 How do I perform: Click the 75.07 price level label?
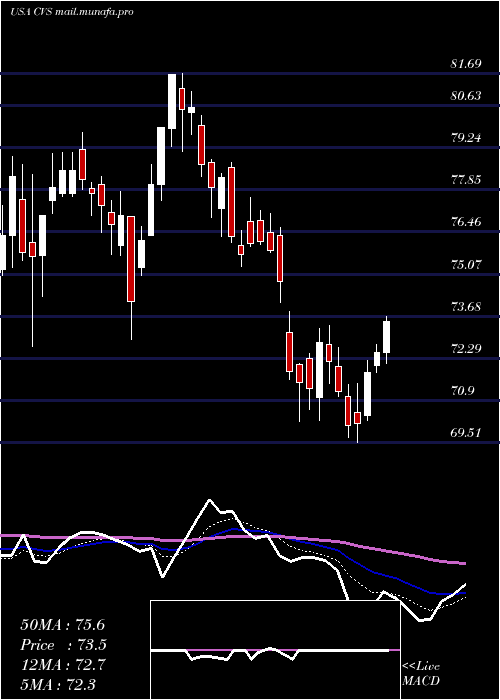[x=466, y=264]
